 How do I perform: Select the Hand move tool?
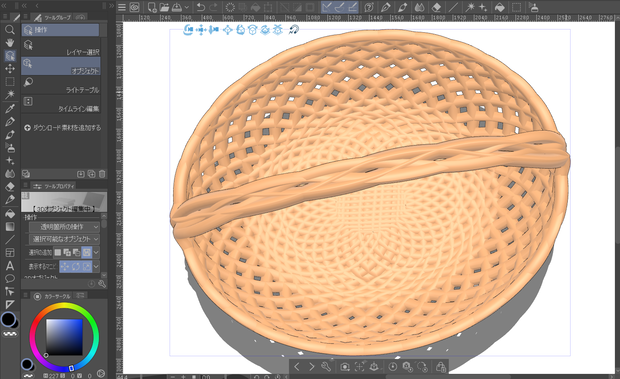coord(9,43)
